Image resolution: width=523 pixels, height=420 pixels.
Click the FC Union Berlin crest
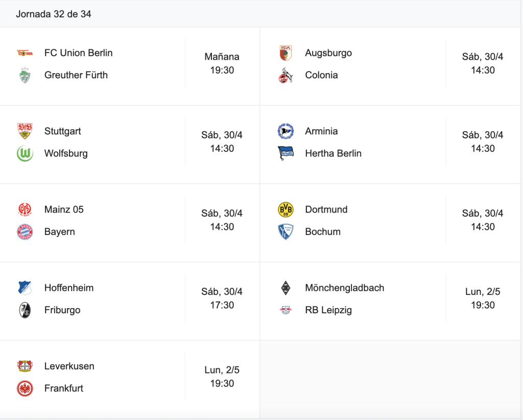[x=25, y=53]
